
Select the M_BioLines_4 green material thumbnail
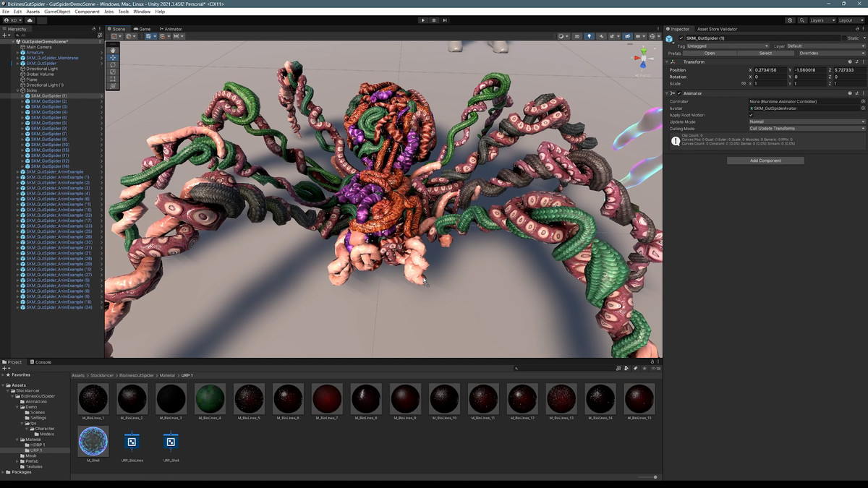[x=210, y=398]
